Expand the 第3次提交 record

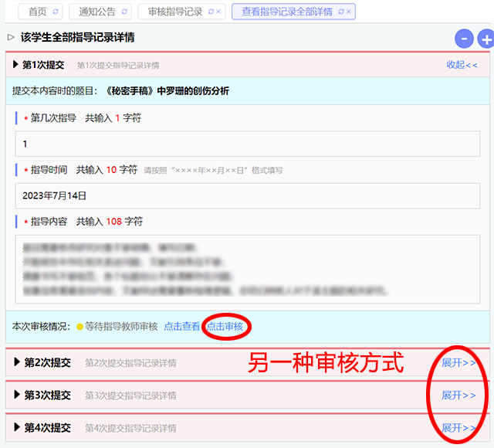[x=458, y=395]
